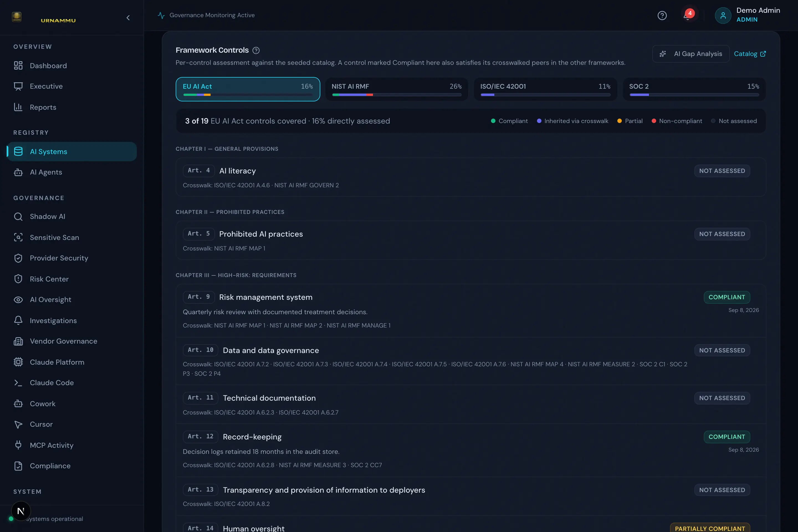Click SOC 2 coverage progress bar
The height and width of the screenshot is (532, 798).
pos(694,95)
